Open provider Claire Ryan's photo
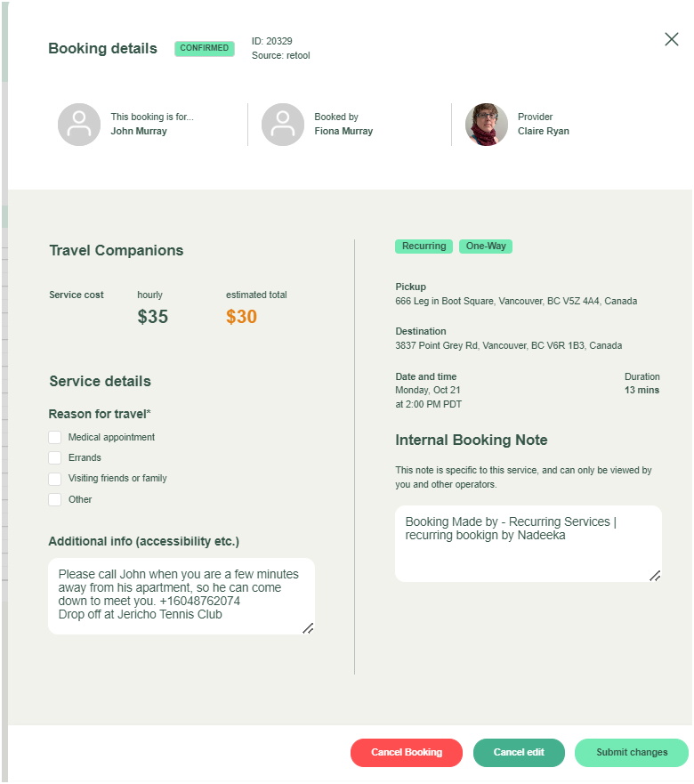This screenshot has height=784, width=694. (487, 125)
